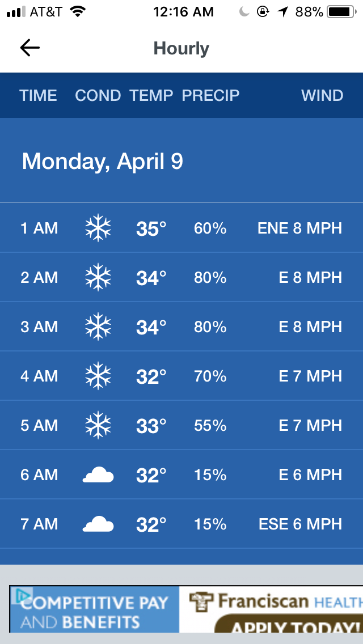The image size is (363, 644).
Task: Tap the Hourly page title
Action: tap(181, 48)
